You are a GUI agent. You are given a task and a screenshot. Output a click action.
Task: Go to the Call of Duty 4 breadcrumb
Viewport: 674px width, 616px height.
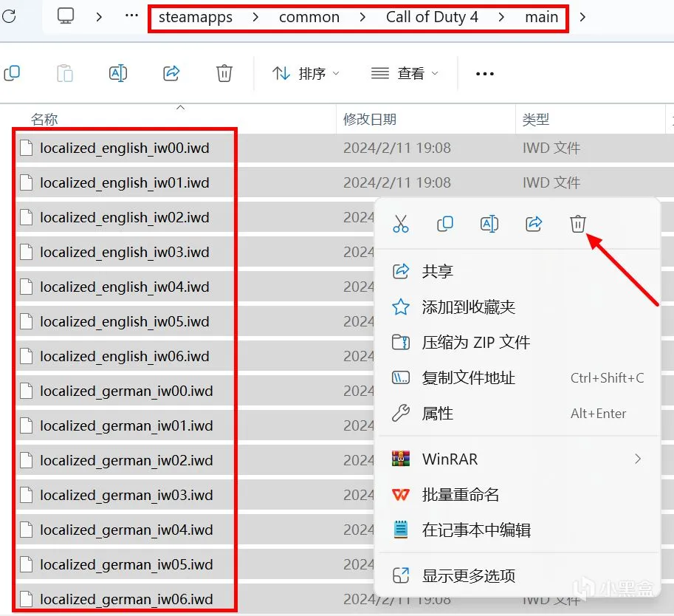pyautogui.click(x=432, y=17)
